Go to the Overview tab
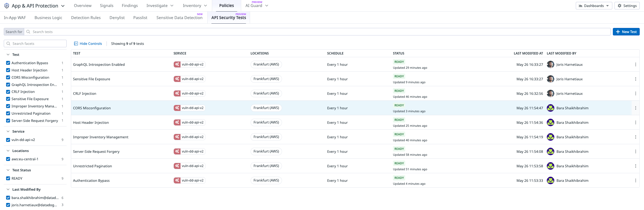The width and height of the screenshot is (644, 210). coord(83,6)
